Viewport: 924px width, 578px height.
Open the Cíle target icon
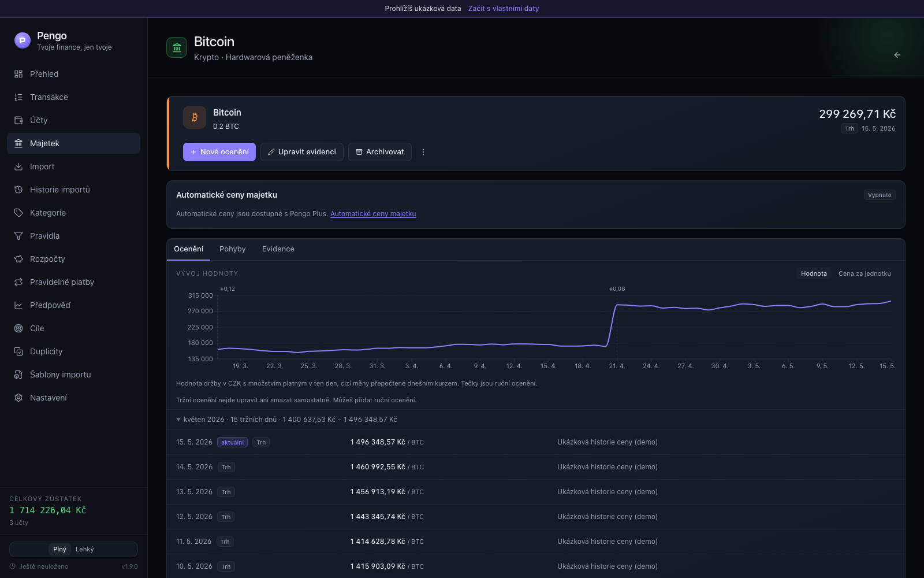pyautogui.click(x=18, y=328)
